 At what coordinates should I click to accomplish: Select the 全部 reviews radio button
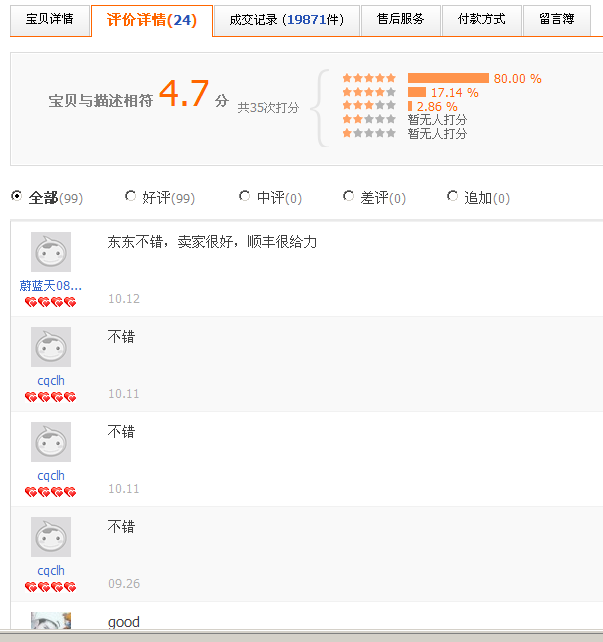pyautogui.click(x=16, y=197)
